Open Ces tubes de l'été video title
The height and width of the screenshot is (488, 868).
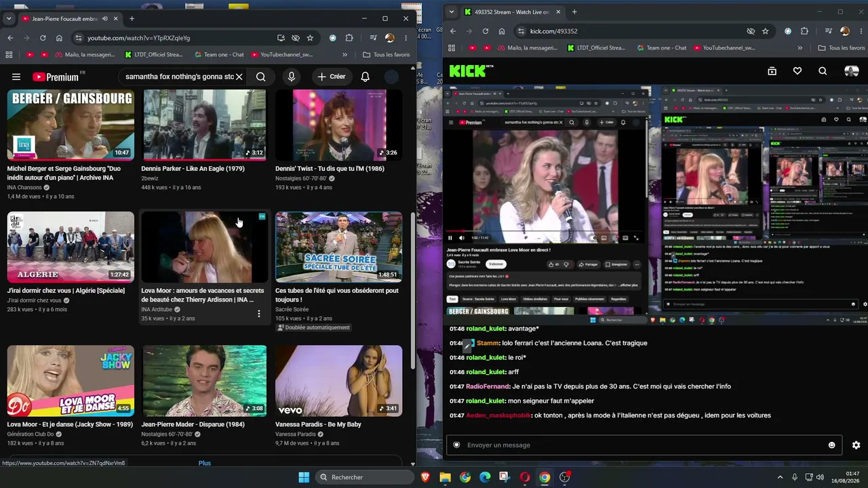point(337,295)
